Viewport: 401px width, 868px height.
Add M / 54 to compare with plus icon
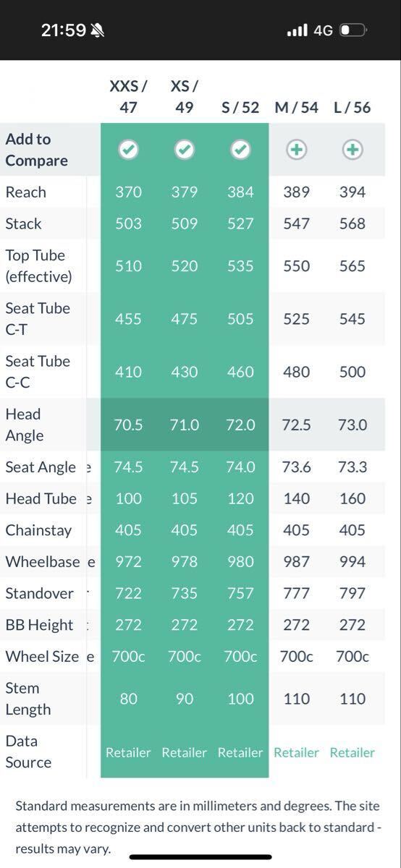(297, 150)
